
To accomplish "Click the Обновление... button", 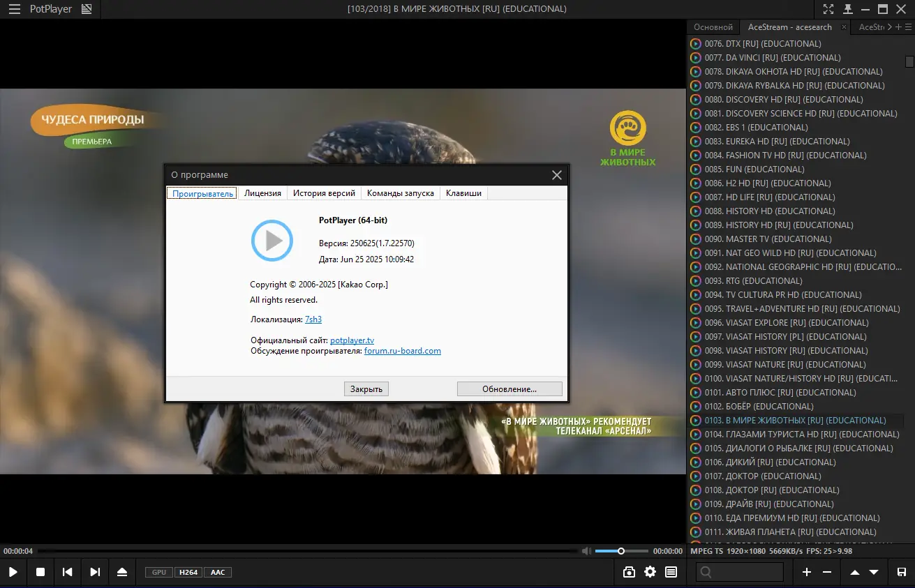I will pyautogui.click(x=509, y=389).
